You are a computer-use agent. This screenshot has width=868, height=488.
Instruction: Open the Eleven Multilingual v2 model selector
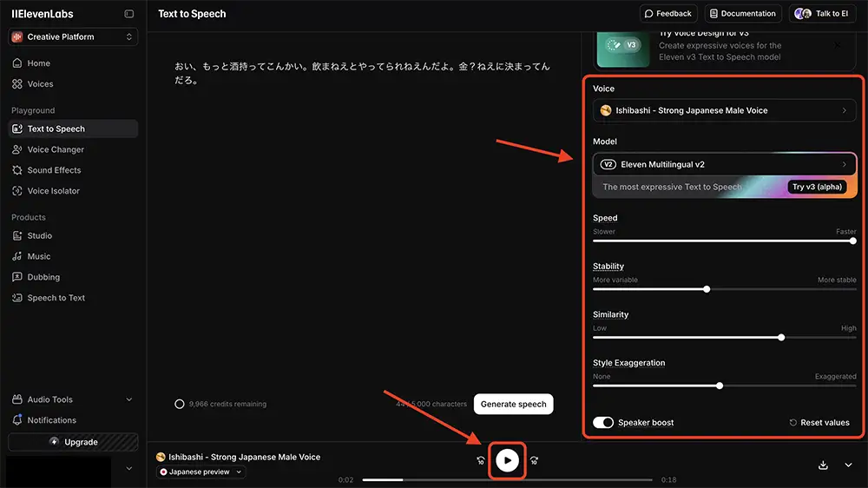coord(724,164)
